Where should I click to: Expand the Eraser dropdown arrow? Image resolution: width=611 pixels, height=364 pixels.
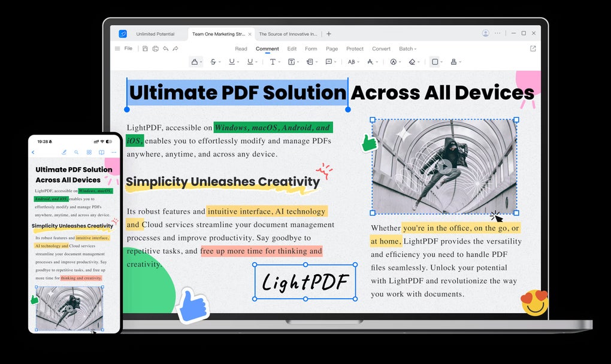coord(419,62)
